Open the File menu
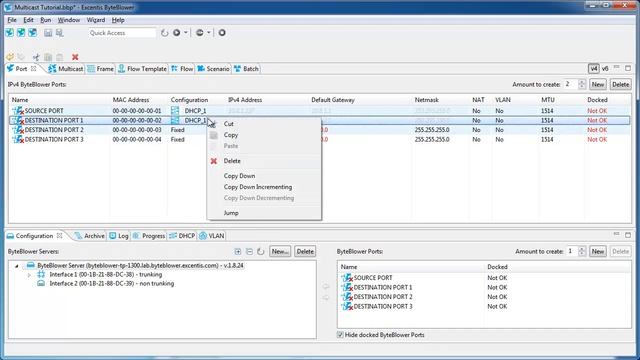This screenshot has height=360, width=640. pos(12,20)
